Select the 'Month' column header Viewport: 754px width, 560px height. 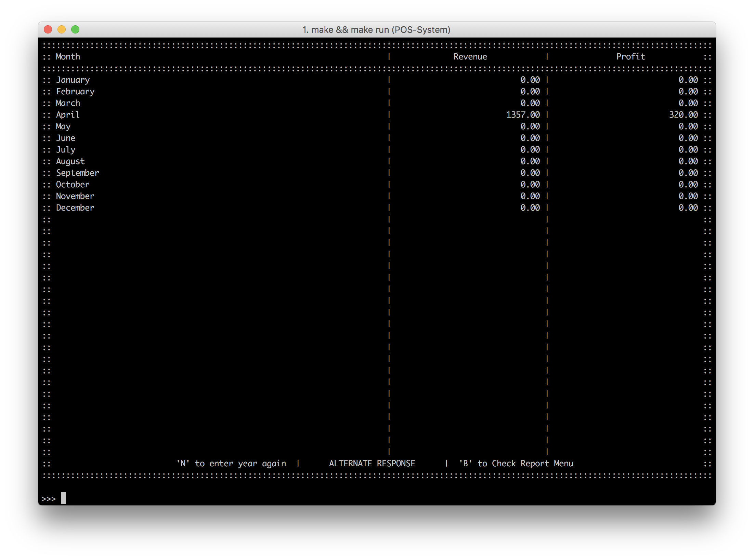point(68,57)
